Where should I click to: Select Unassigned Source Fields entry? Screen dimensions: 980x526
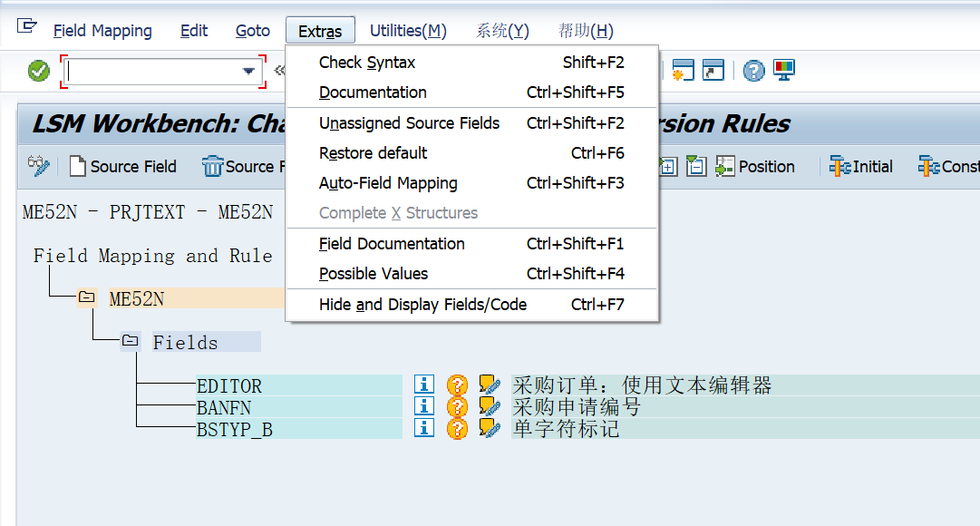[x=472, y=123]
